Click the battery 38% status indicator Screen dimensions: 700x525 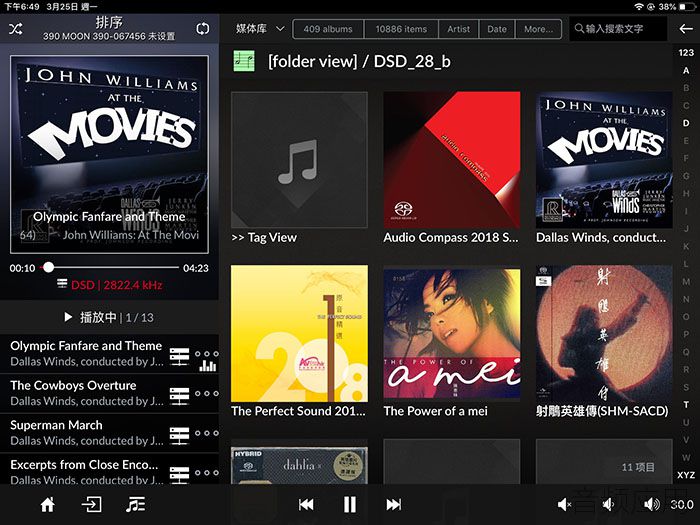[x=677, y=7]
